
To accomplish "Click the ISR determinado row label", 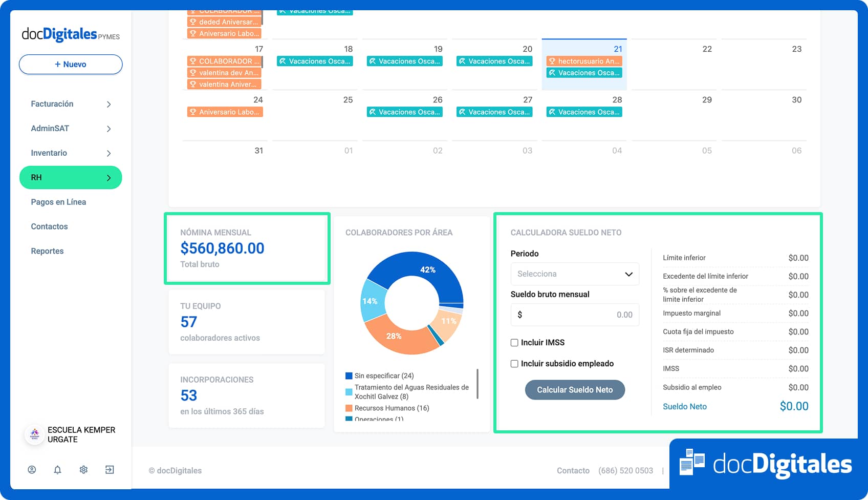I will coord(688,350).
